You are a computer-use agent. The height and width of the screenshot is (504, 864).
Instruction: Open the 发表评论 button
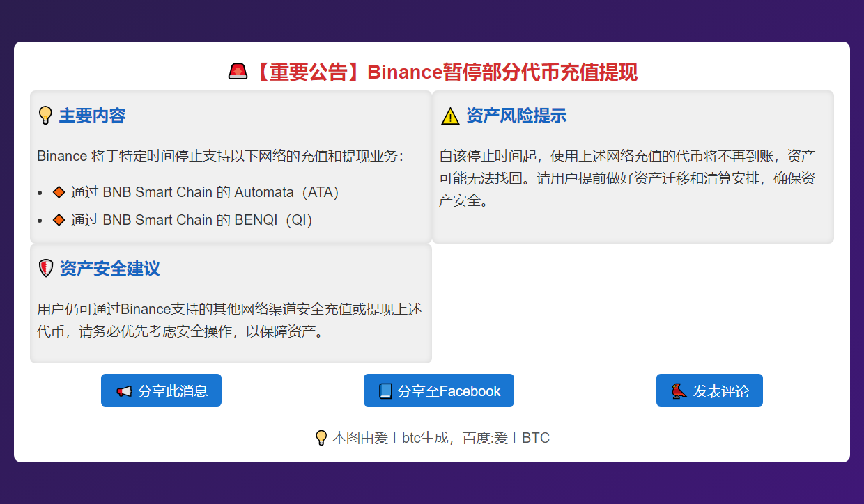tap(709, 390)
